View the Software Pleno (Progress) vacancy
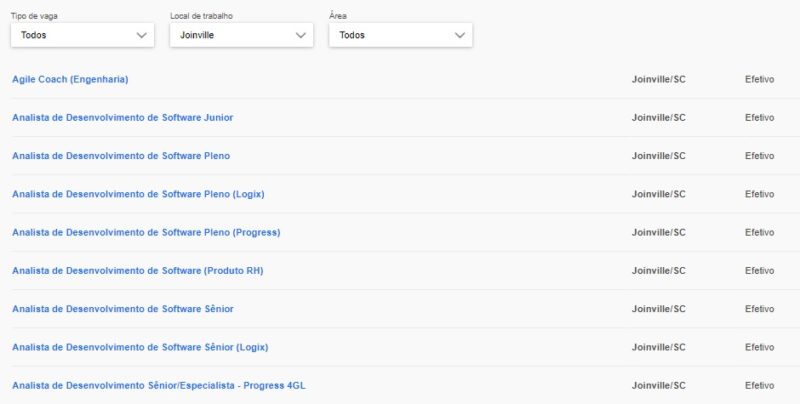This screenshot has height=404, width=800. [x=146, y=232]
